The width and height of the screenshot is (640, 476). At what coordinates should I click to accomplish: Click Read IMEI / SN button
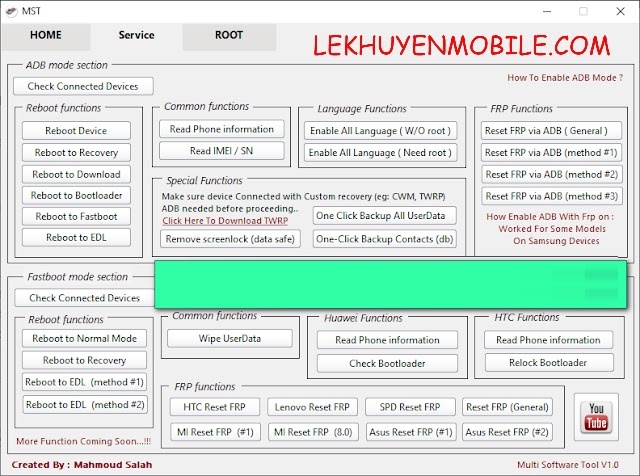[222, 151]
